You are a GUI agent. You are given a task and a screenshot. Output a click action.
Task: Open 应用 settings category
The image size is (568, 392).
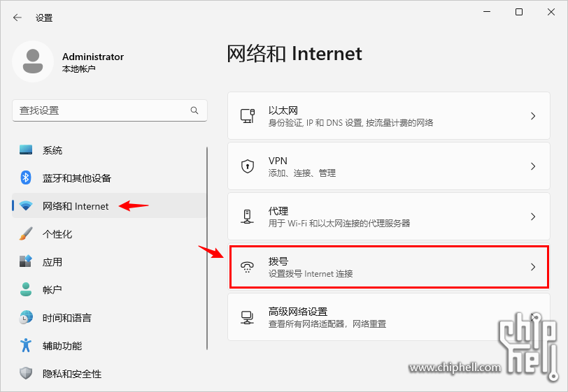click(110, 262)
